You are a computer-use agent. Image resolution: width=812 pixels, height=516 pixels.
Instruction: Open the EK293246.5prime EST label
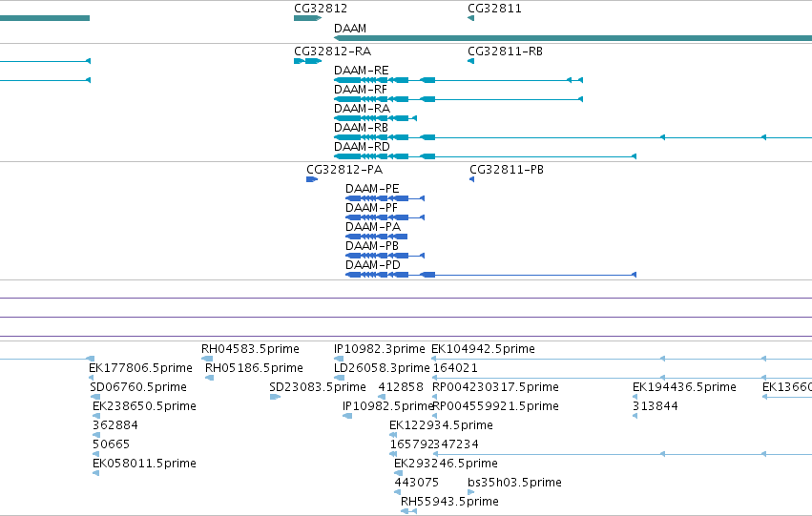tap(446, 464)
